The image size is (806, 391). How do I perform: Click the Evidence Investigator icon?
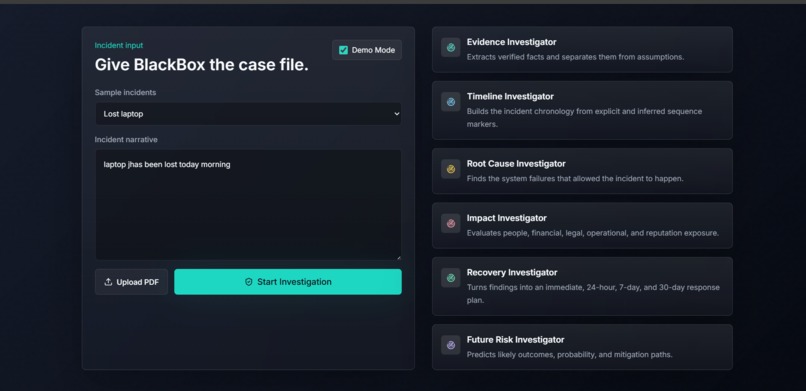(x=451, y=48)
